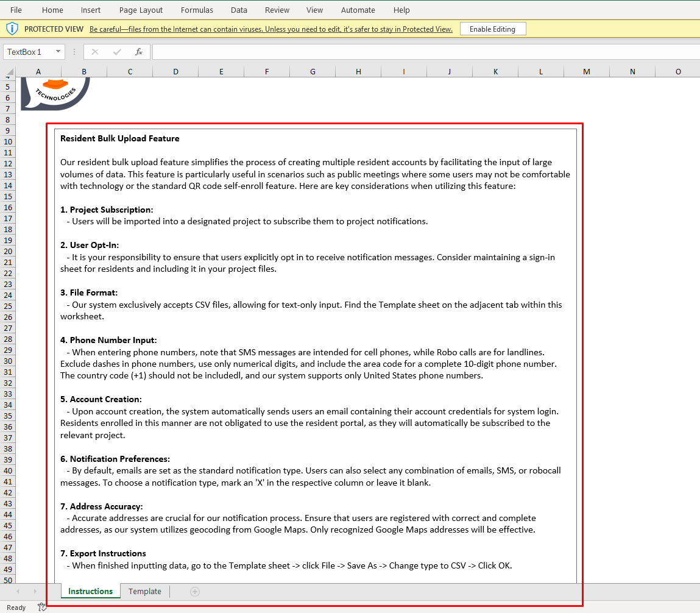
Task: Select row 6 header
Action: click(7, 97)
